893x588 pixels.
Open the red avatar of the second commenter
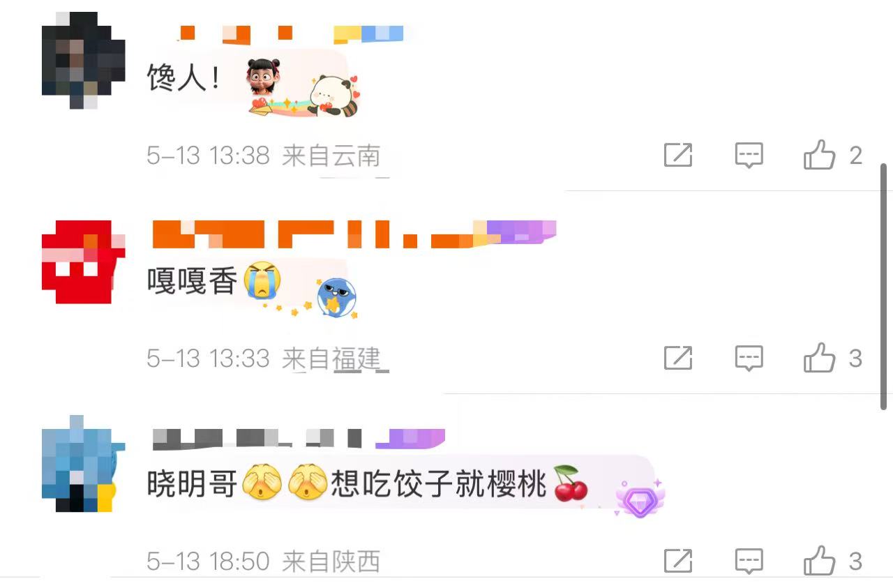click(x=84, y=262)
